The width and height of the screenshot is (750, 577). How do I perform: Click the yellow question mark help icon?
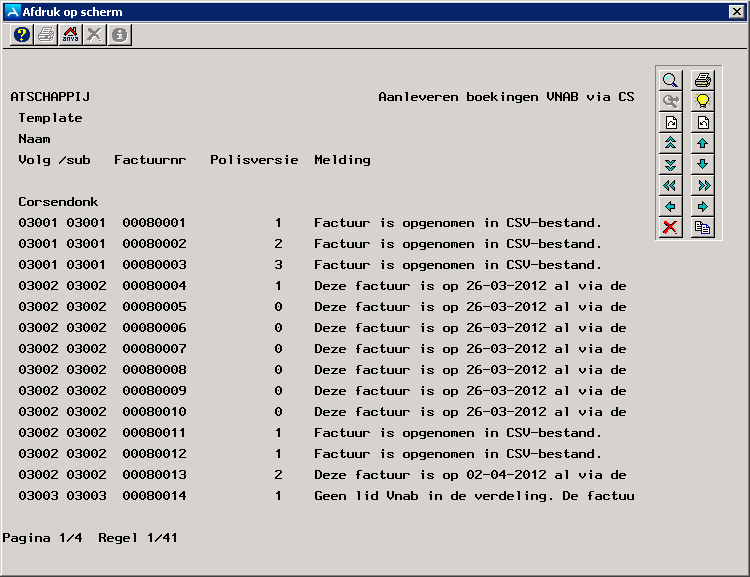(x=22, y=35)
